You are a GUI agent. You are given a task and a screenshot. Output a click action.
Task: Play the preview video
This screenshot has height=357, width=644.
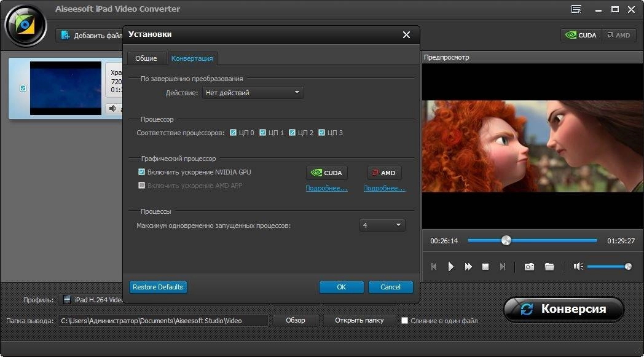[450, 267]
